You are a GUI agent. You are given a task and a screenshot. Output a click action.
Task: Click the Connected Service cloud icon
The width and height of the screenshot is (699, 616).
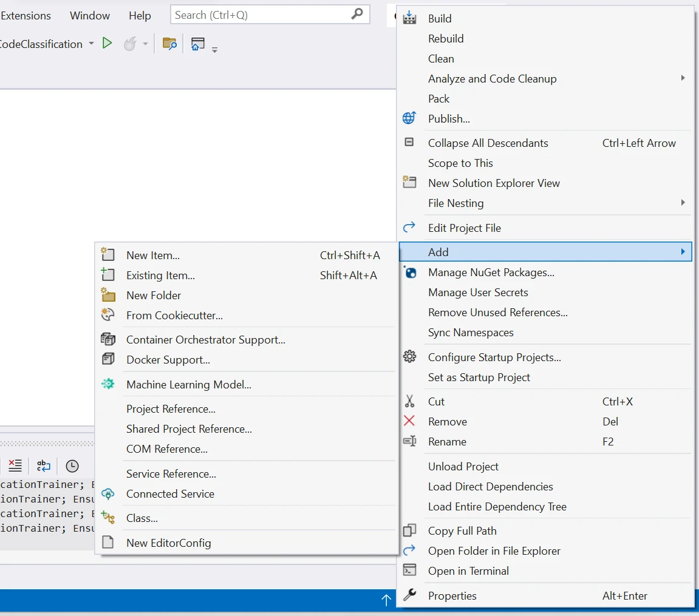[108, 493]
